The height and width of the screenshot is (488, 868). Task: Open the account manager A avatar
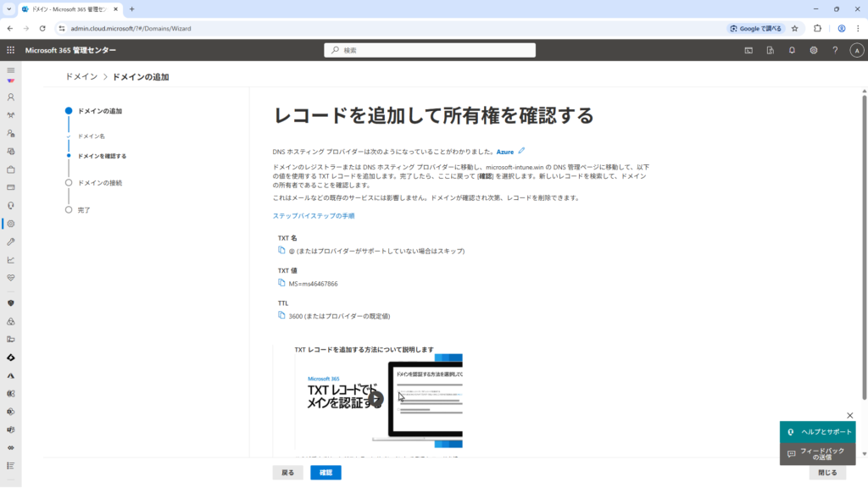coord(855,50)
